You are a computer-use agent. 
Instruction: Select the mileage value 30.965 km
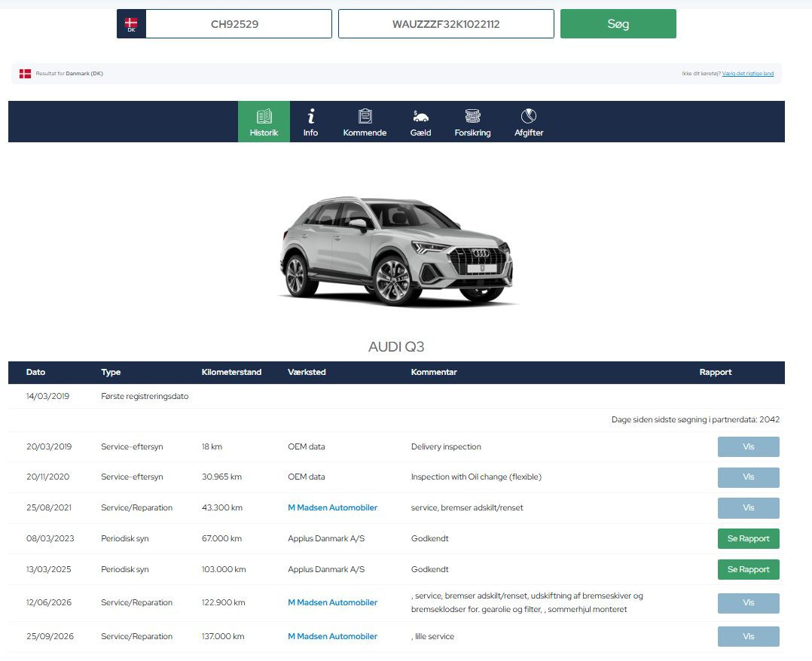(221, 477)
